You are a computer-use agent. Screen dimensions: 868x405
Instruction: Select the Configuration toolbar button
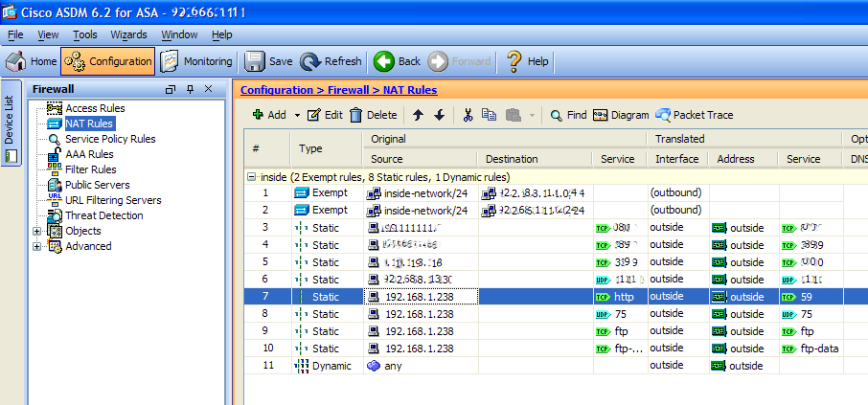[x=107, y=61]
